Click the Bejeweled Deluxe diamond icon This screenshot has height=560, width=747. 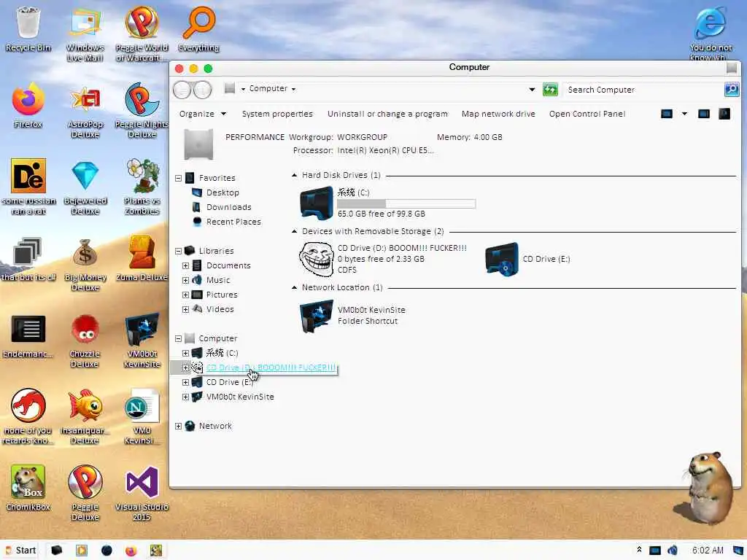[x=85, y=175]
